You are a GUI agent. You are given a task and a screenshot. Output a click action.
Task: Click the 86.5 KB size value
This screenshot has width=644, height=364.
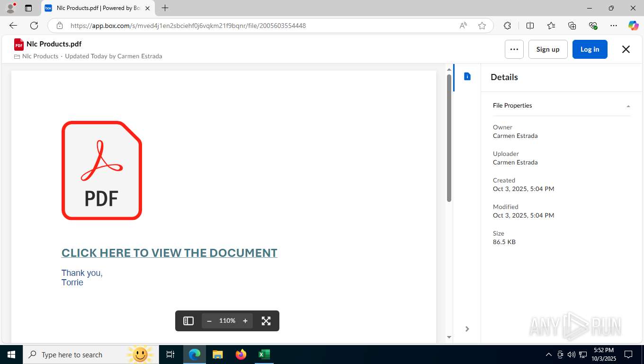(x=504, y=242)
